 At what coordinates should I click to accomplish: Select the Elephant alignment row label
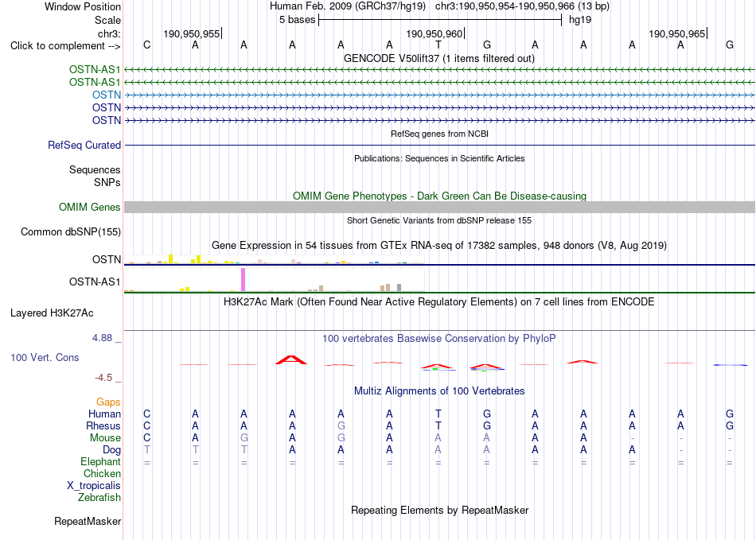pos(101,461)
